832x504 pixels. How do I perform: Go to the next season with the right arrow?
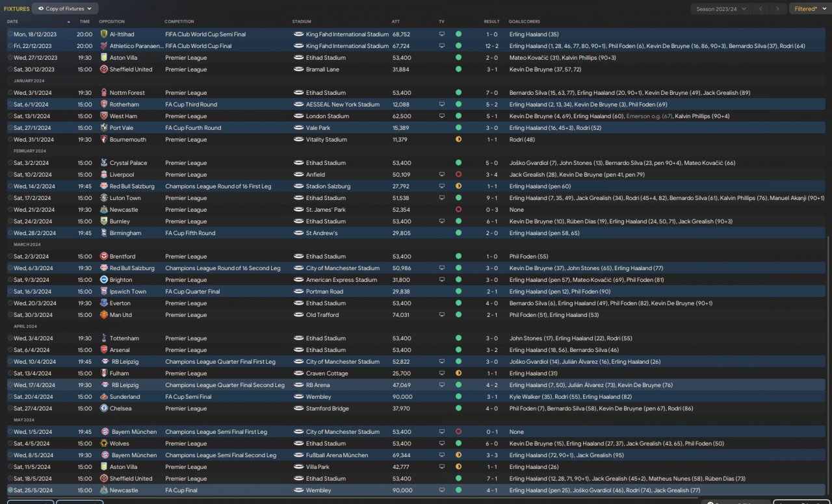[777, 9]
